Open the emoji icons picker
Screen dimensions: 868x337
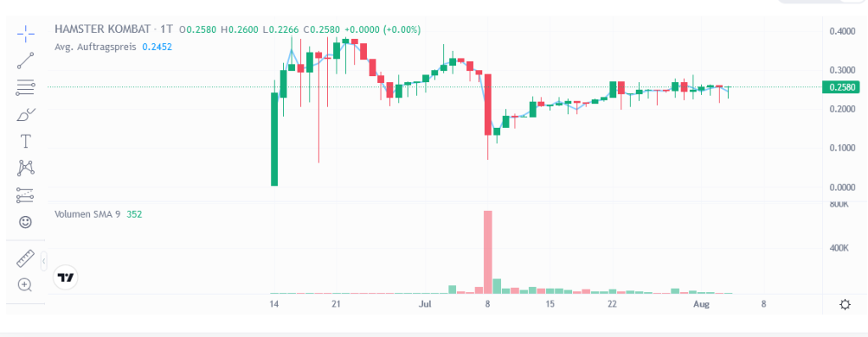[x=25, y=222]
